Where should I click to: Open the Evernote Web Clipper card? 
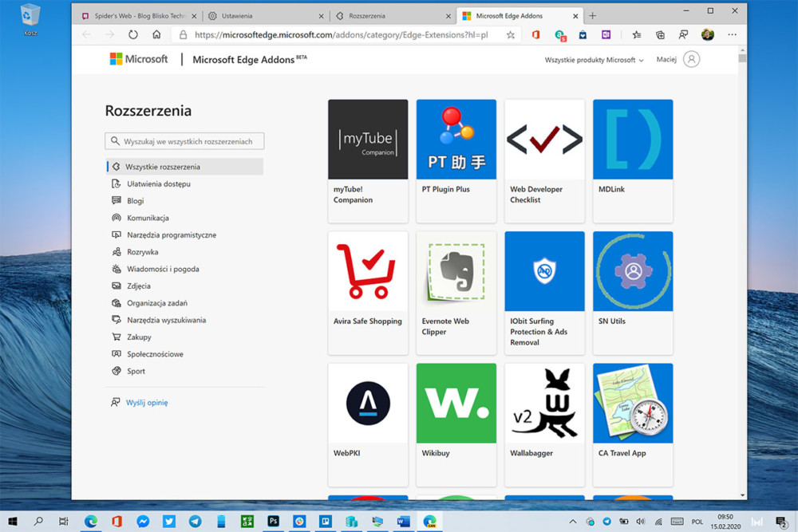(456, 293)
